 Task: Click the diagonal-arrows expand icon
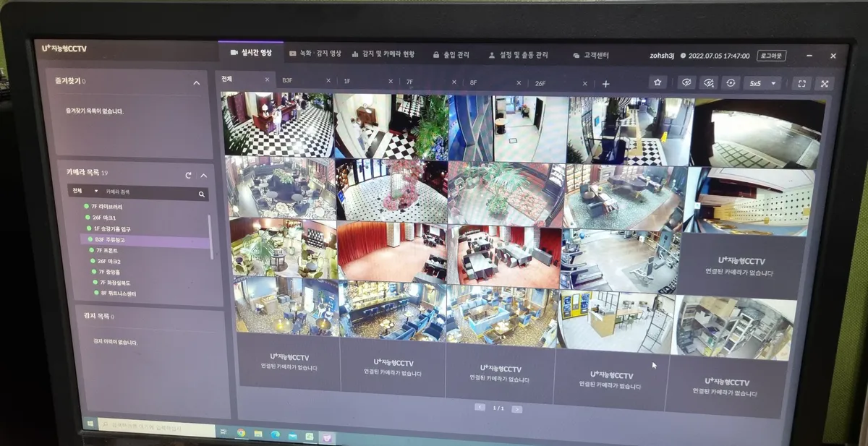point(825,84)
